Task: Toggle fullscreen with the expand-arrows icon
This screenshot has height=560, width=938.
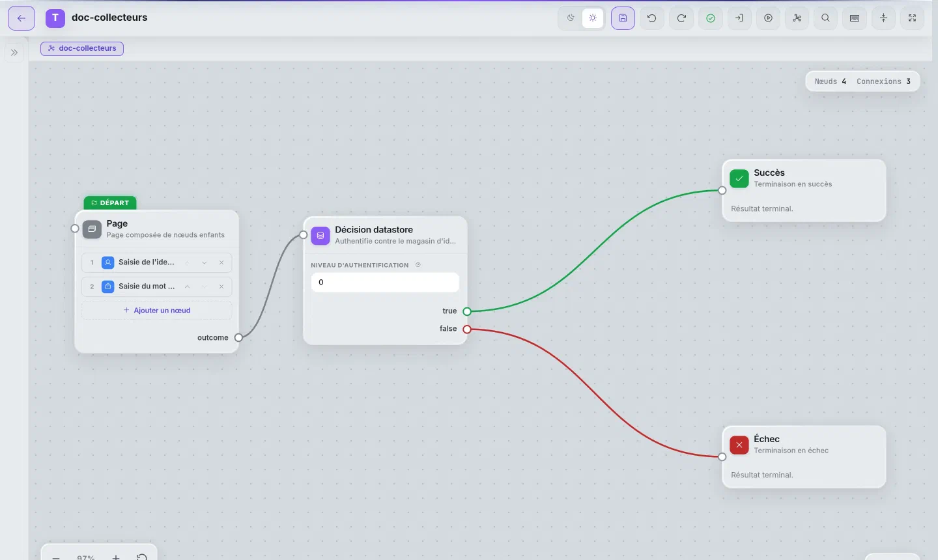Action: coord(913,18)
